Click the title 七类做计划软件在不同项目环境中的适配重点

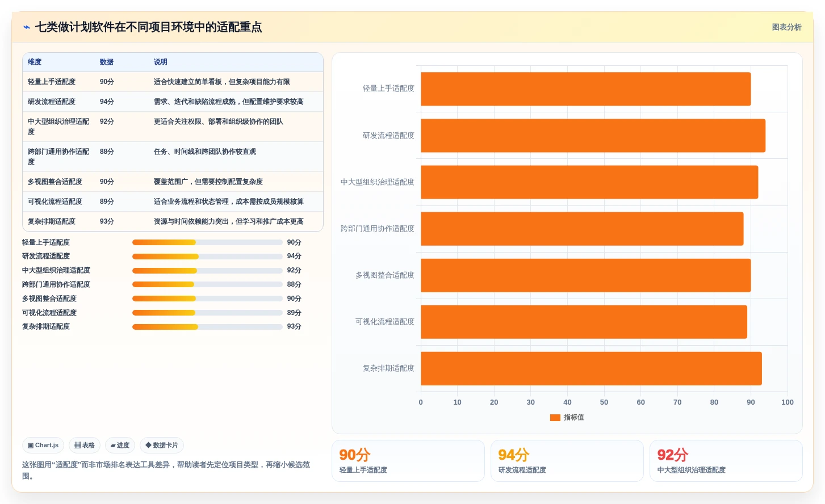(x=149, y=27)
